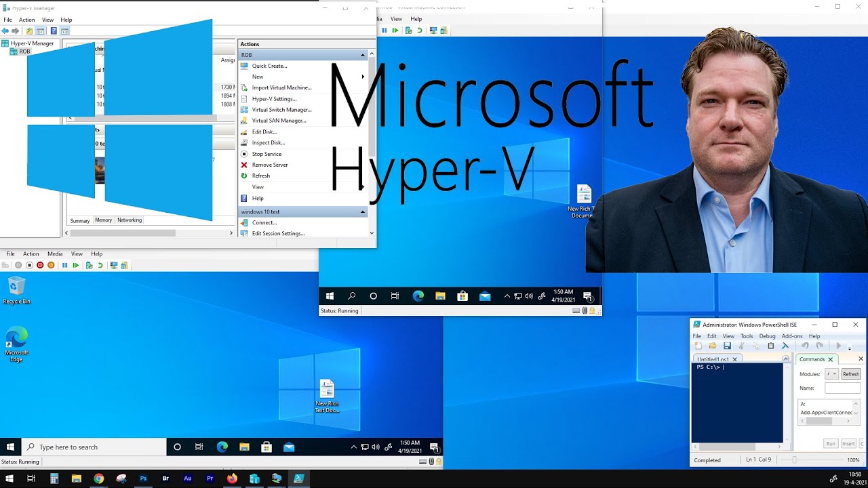
Task: Click the Refresh button in Commands pane
Action: click(x=851, y=374)
